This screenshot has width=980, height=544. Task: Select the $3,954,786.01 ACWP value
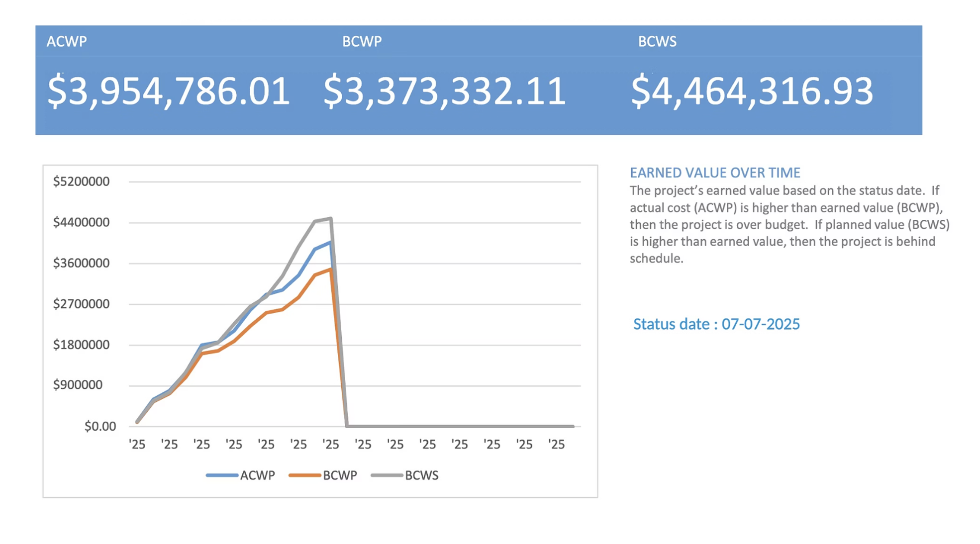pyautogui.click(x=168, y=91)
